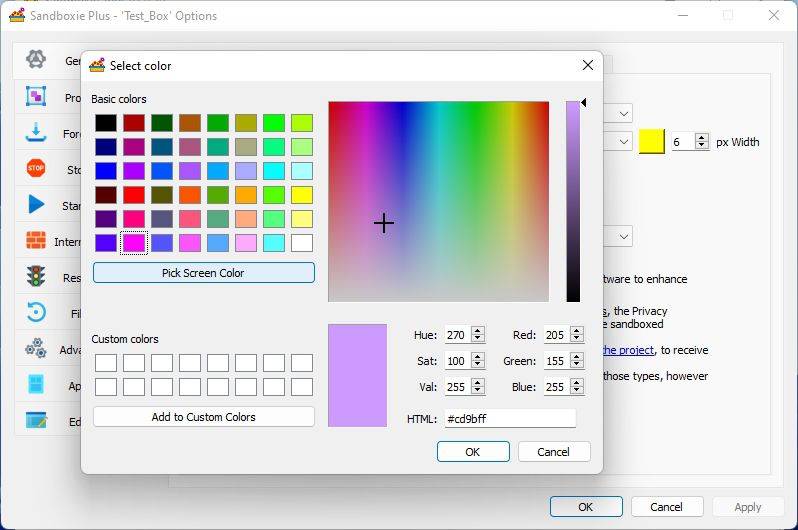The height and width of the screenshot is (530, 798).
Task: Open the Stop Behaviour red stop-sign icon
Action: click(x=36, y=168)
